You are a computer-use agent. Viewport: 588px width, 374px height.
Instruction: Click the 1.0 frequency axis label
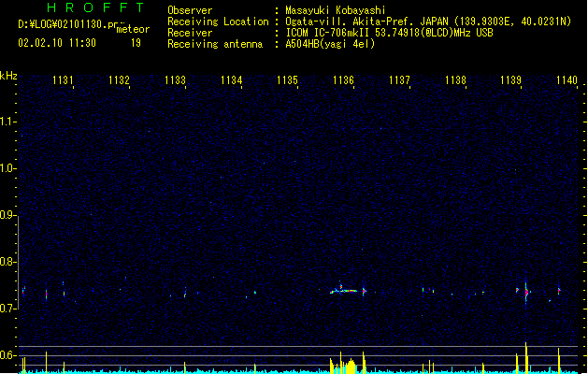point(7,168)
